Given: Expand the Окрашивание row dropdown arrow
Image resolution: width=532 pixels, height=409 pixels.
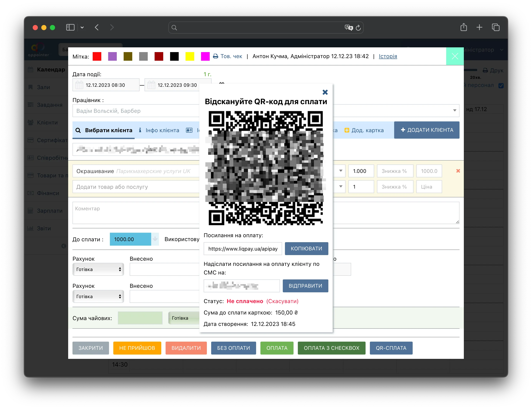Looking at the screenshot, I should pos(340,171).
